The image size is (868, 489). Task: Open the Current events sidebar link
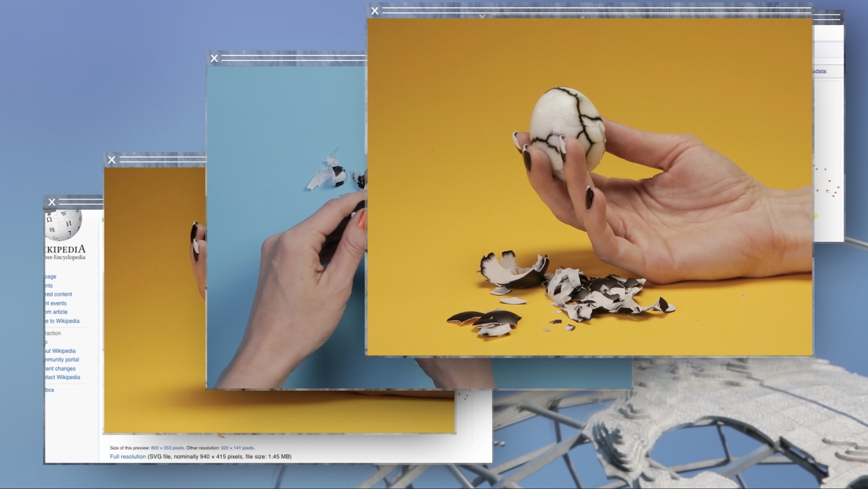(56, 303)
